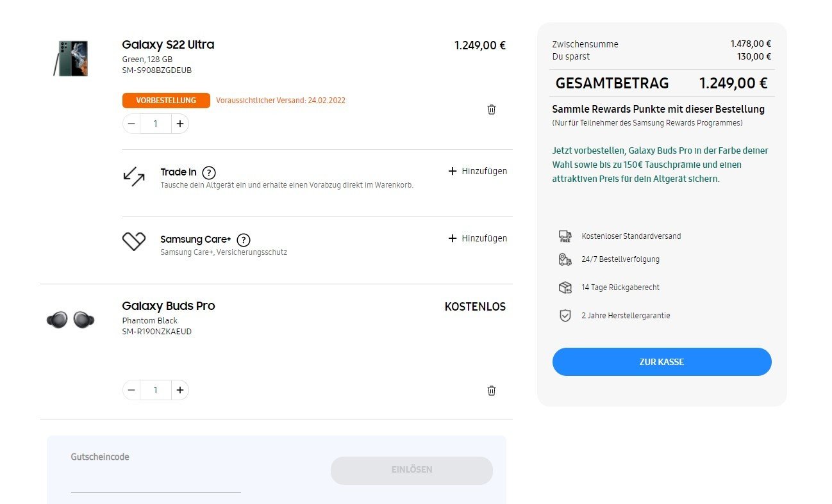This screenshot has width=832, height=504.
Task: Remove Galaxy Buds Pro using trash icon
Action: point(492,391)
